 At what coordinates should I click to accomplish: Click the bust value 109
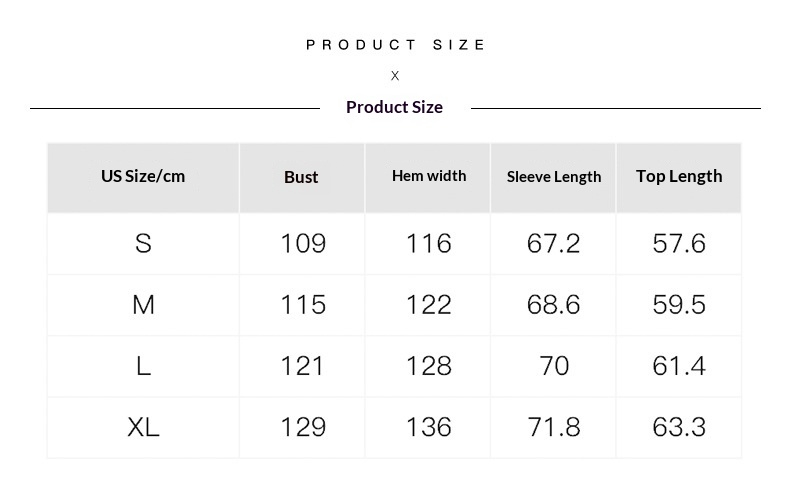click(302, 243)
